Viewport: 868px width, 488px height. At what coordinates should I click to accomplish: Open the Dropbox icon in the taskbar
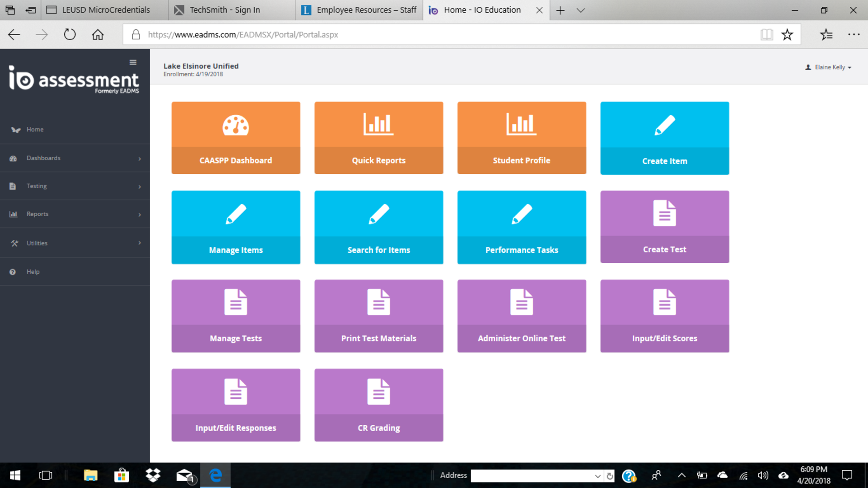coord(153,475)
